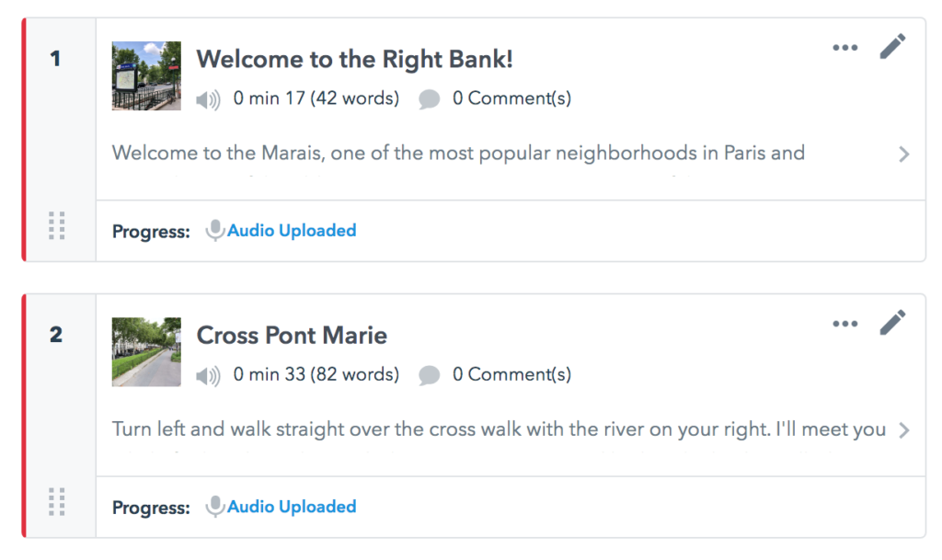
Task: Edit the Welcome to the Right Bank location
Action: tap(892, 46)
